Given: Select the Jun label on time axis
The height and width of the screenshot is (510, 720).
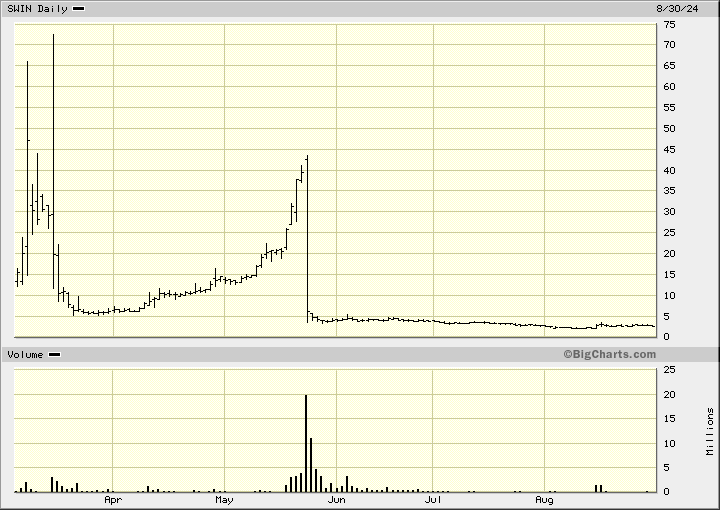Looking at the screenshot, I should [337, 499].
